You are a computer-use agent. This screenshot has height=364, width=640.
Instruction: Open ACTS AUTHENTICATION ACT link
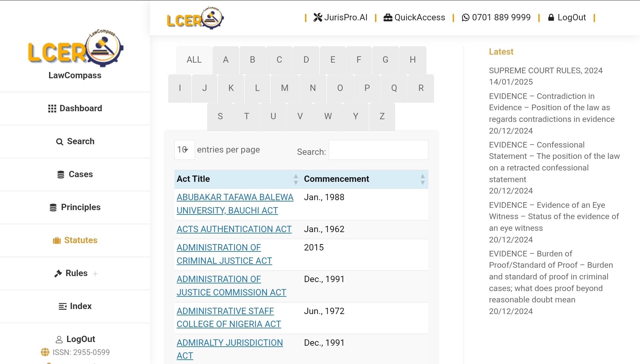coord(234,229)
